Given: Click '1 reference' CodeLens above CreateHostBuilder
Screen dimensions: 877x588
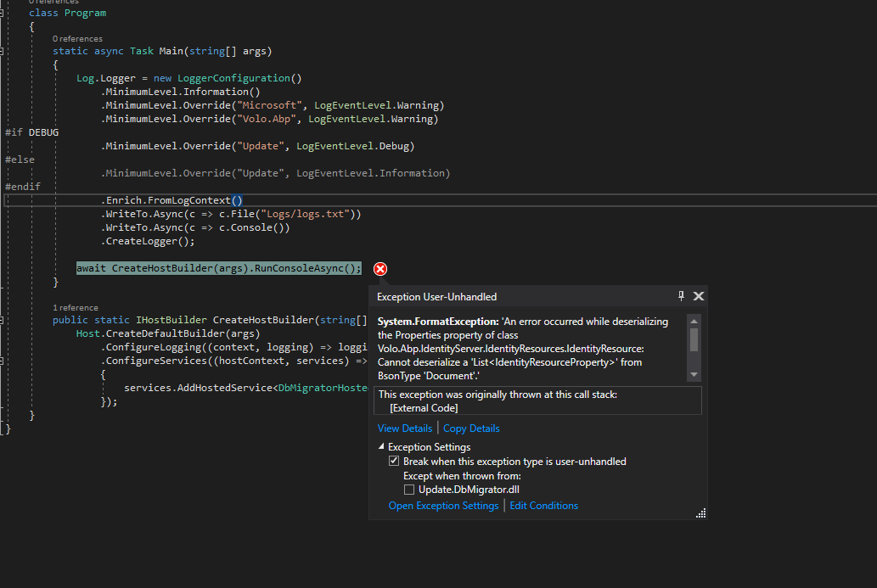Looking at the screenshot, I should (x=75, y=308).
